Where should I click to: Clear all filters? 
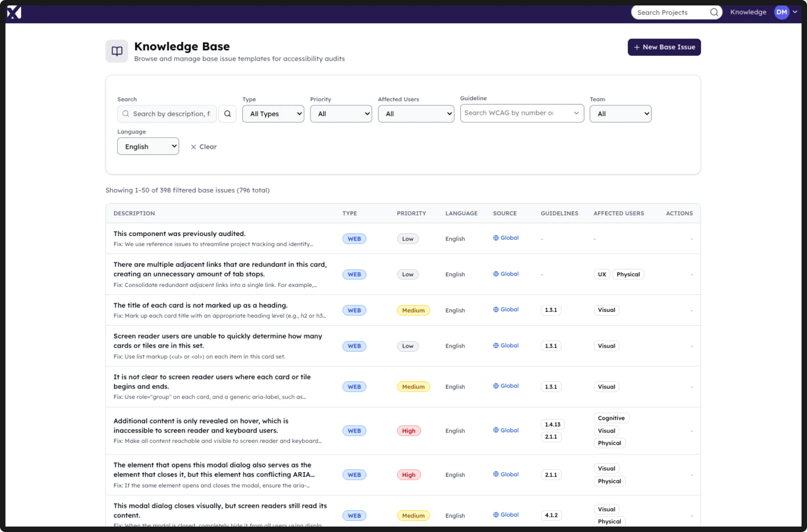[204, 147]
